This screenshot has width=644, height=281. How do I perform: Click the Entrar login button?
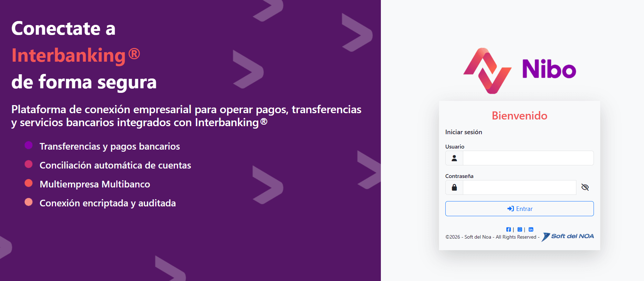519,208
